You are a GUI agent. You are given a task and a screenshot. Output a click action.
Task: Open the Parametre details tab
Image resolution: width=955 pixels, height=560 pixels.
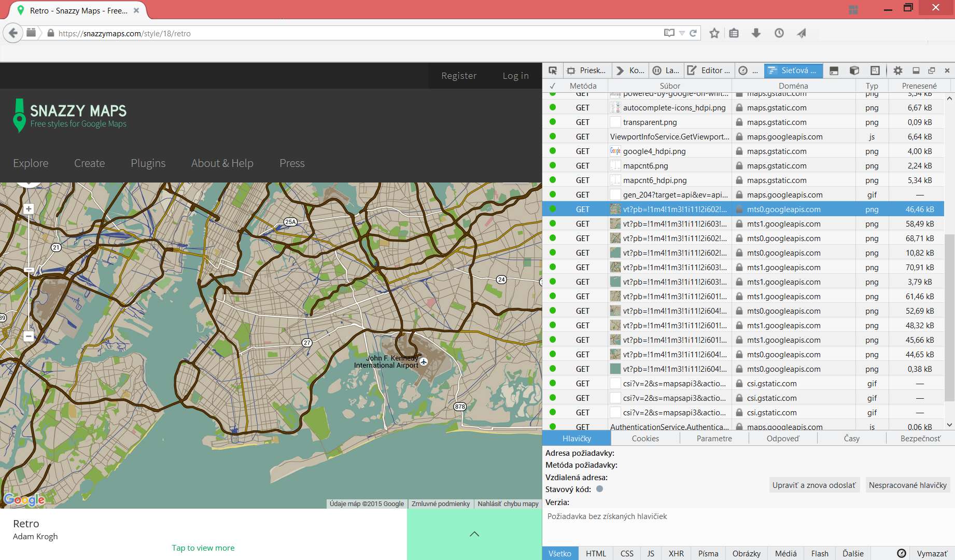[x=714, y=438]
